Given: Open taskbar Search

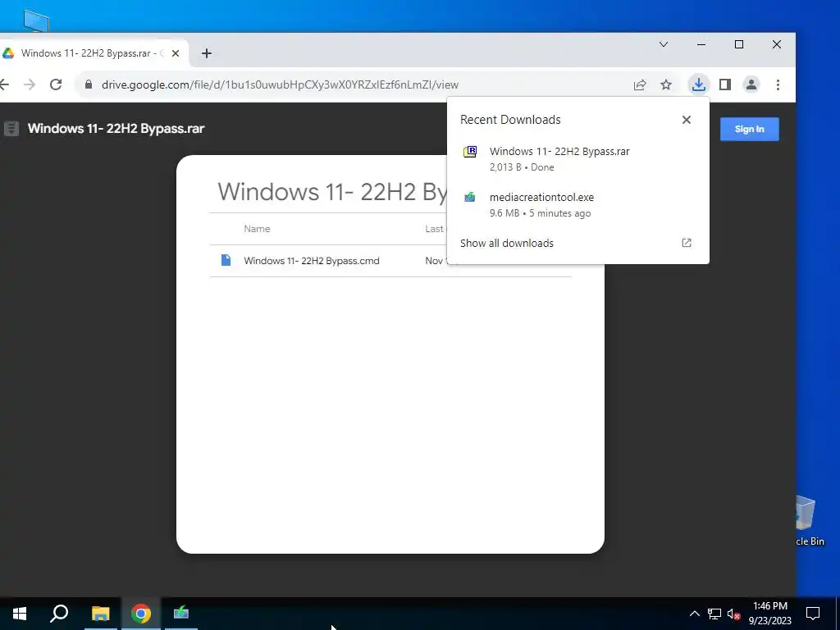Looking at the screenshot, I should click(x=59, y=614).
